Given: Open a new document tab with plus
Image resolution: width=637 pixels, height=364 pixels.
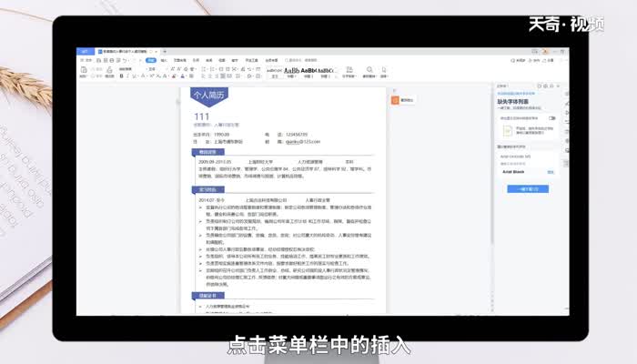Looking at the screenshot, I should pyautogui.click(x=165, y=52).
